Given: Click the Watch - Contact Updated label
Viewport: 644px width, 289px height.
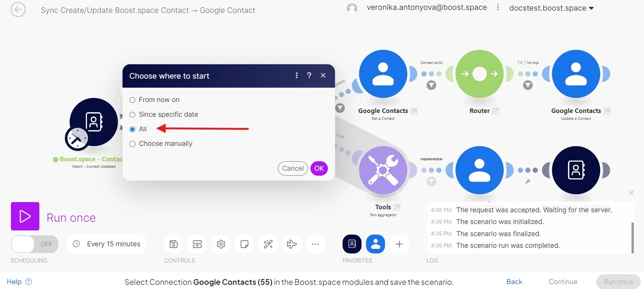Looking at the screenshot, I should point(93,166).
